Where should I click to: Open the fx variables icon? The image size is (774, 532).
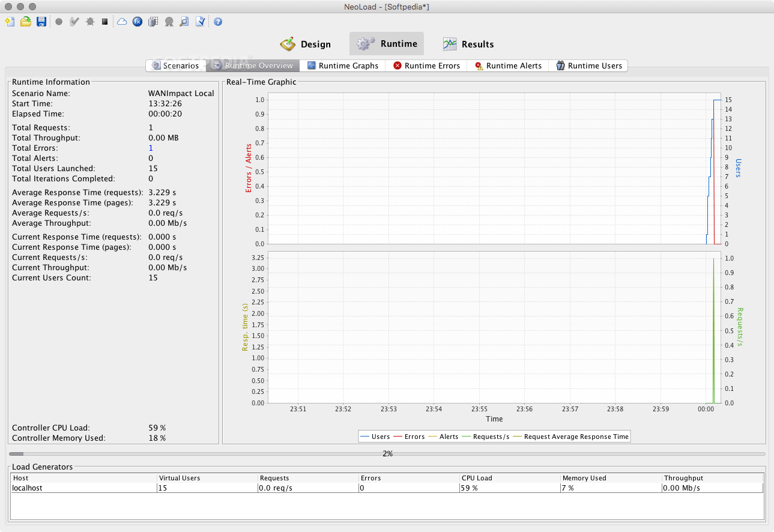pos(138,22)
